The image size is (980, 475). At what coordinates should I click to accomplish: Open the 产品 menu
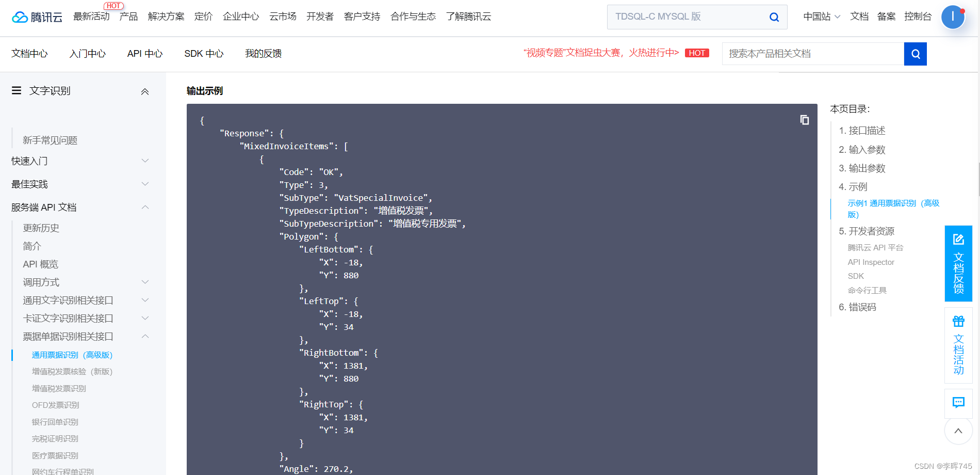click(128, 17)
